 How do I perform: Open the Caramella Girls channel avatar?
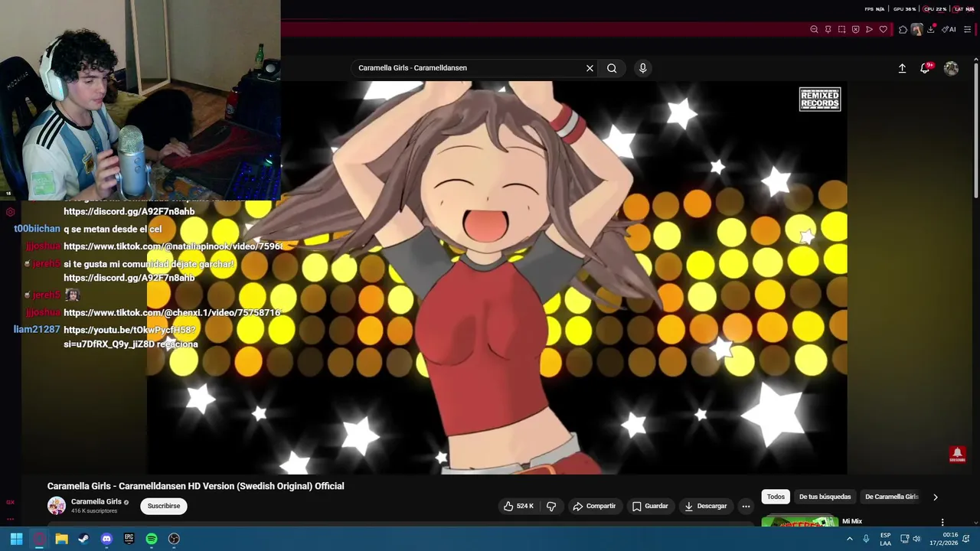(x=57, y=506)
